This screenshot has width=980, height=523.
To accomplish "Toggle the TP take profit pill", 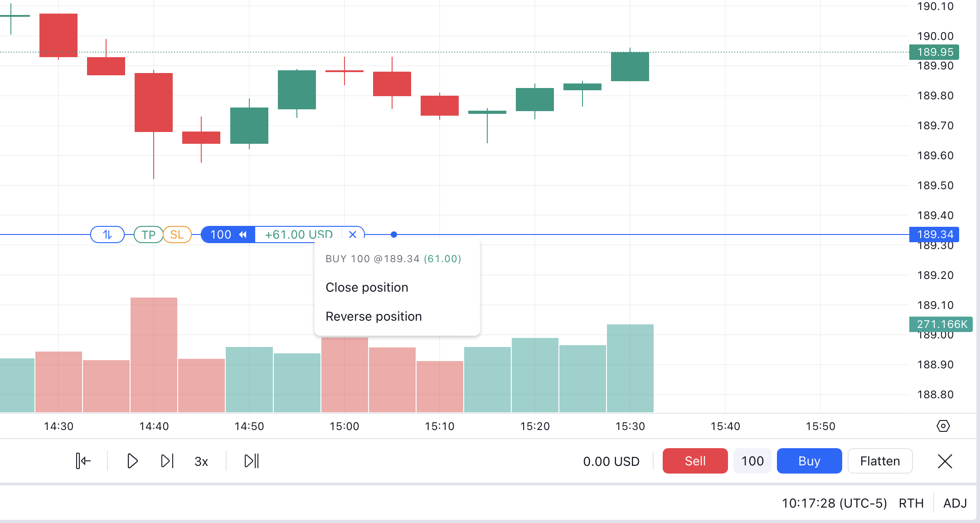I will pos(148,235).
